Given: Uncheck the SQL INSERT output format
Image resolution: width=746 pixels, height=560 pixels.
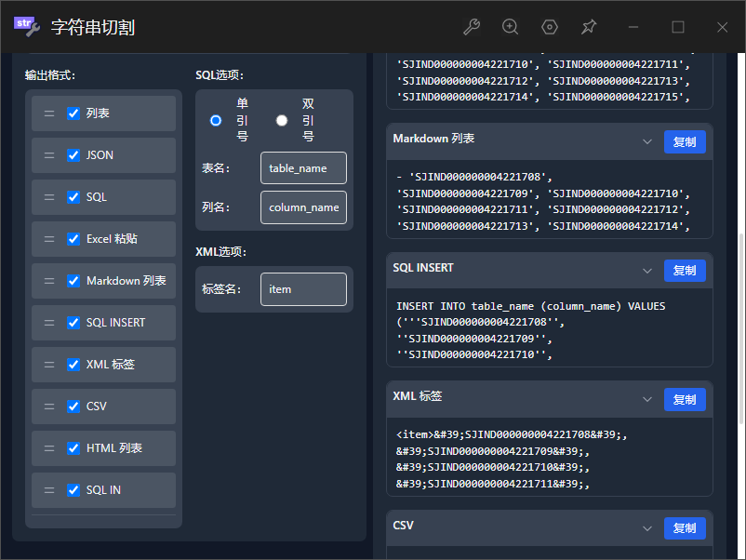Looking at the screenshot, I should [73, 323].
